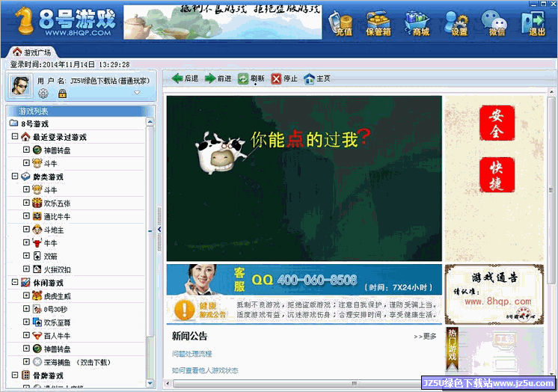Collapse the left panel splitter arrow
Image resolution: width=558 pixels, height=392 pixels.
tap(159, 229)
